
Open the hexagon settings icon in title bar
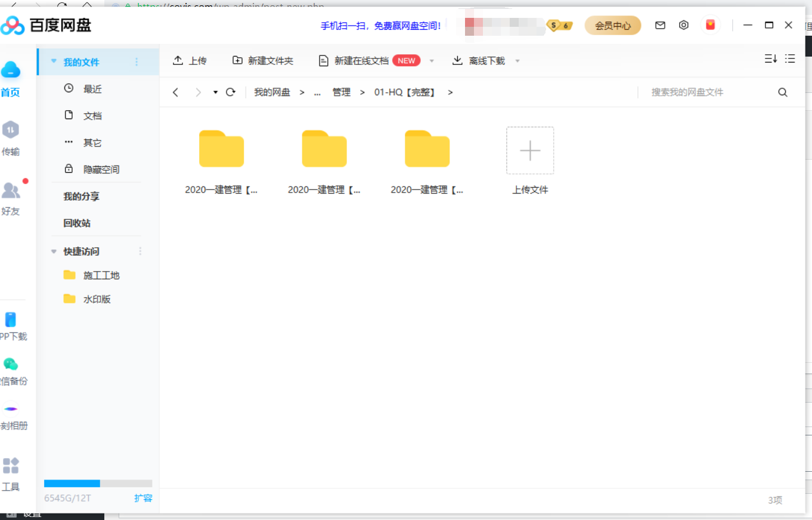coord(684,25)
